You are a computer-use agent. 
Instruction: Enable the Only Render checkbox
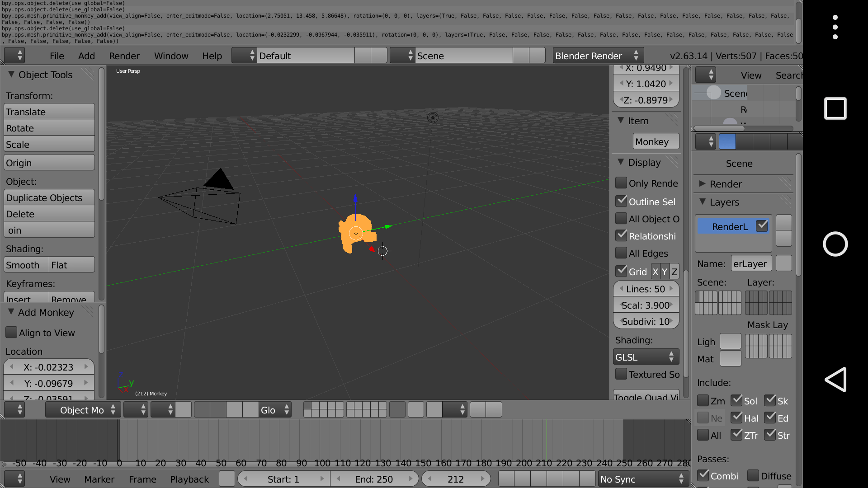click(621, 183)
